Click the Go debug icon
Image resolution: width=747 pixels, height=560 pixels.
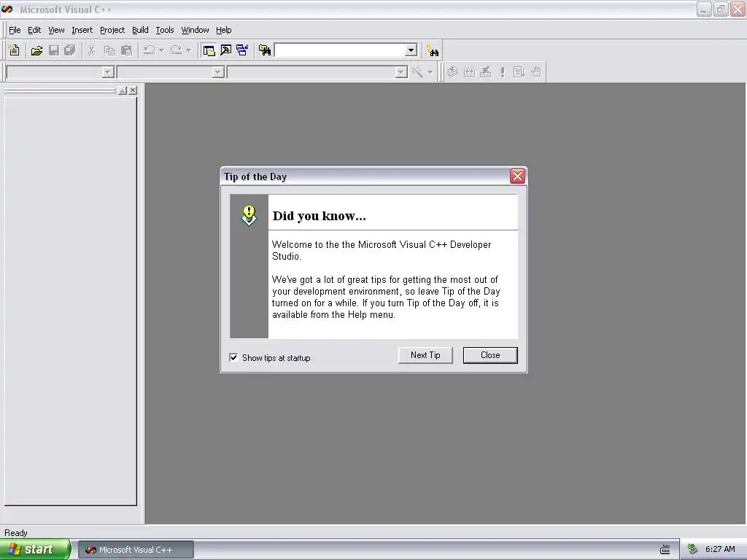point(519,72)
